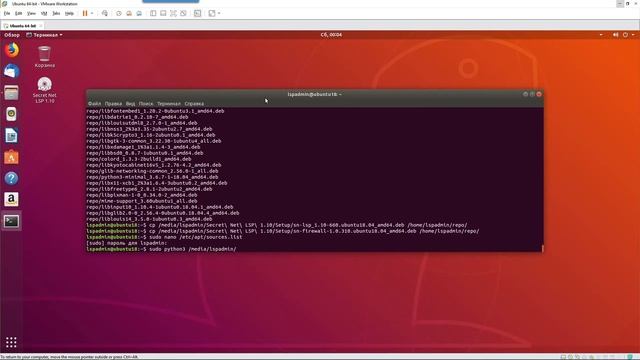This screenshot has width=640, height=360.
Task: Expand the stretch guest dropdown arrow
Action: click(x=219, y=13)
